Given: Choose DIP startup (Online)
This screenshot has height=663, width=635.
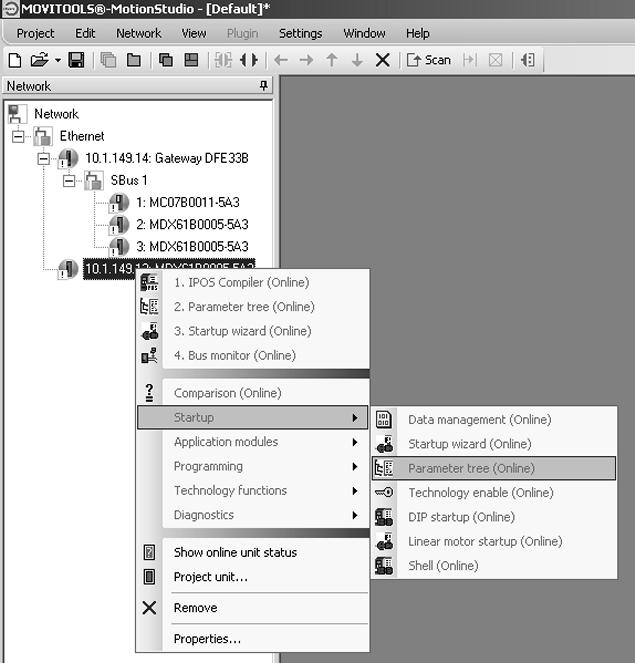Looking at the screenshot, I should tap(461, 517).
